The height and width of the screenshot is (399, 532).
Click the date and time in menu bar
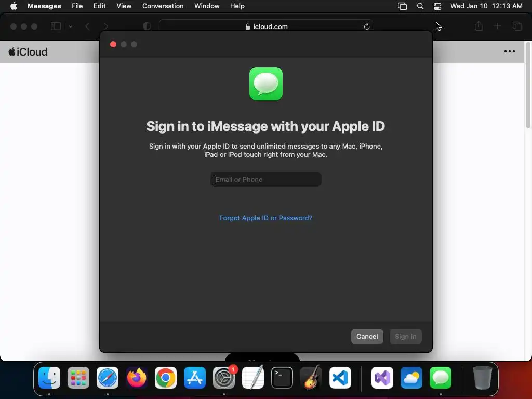pyautogui.click(x=486, y=6)
